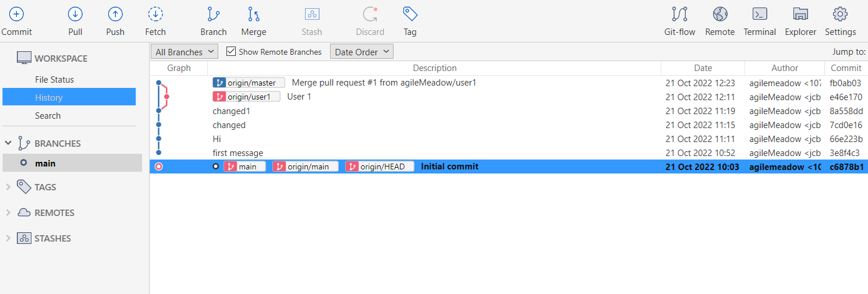Click the Author column header
The image size is (868, 294).
coord(785,68)
